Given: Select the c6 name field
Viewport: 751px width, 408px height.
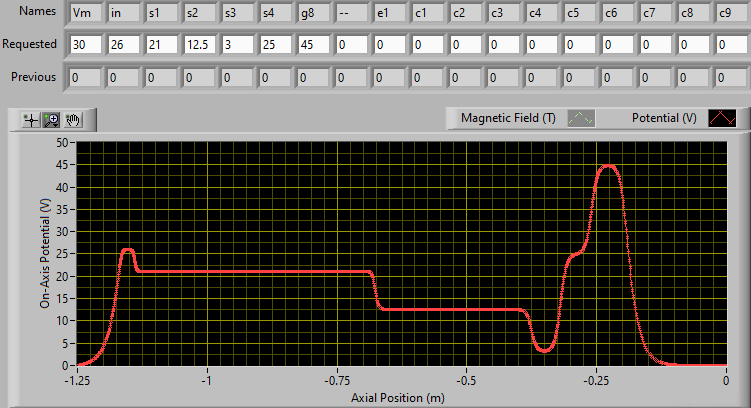Looking at the screenshot, I should pos(619,13).
